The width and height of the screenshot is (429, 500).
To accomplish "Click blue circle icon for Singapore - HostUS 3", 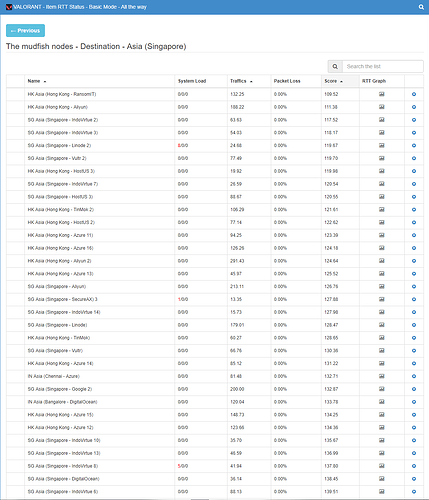I will point(414,197).
